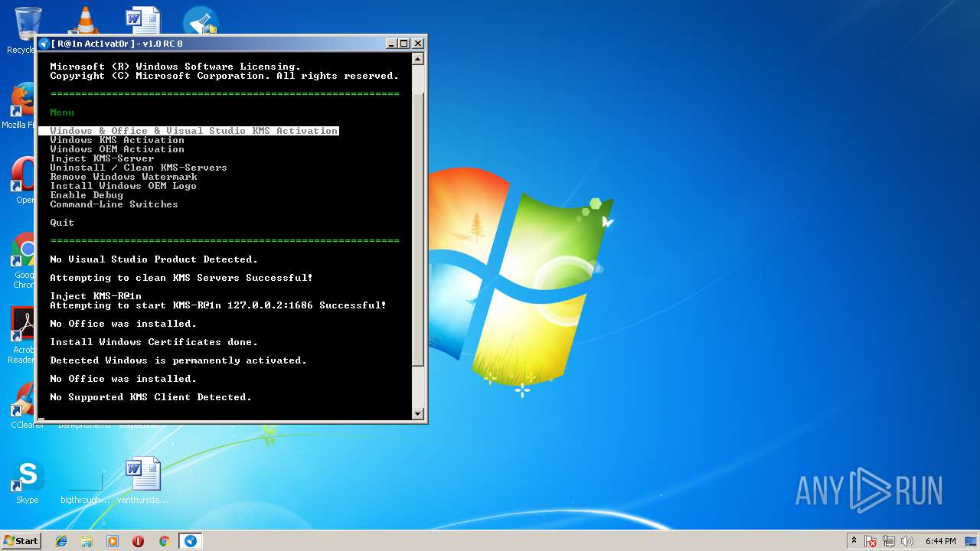Maximize the R@1n Activator window
The image size is (980, 551).
(404, 44)
